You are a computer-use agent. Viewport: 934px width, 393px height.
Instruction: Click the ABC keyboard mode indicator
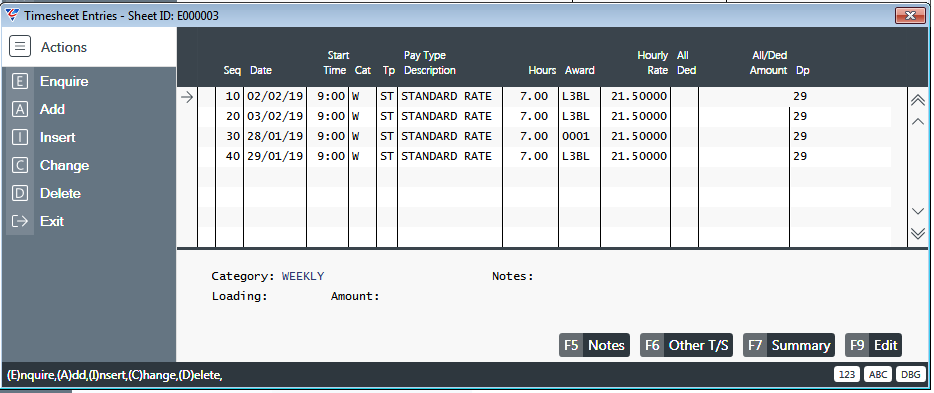click(x=877, y=374)
